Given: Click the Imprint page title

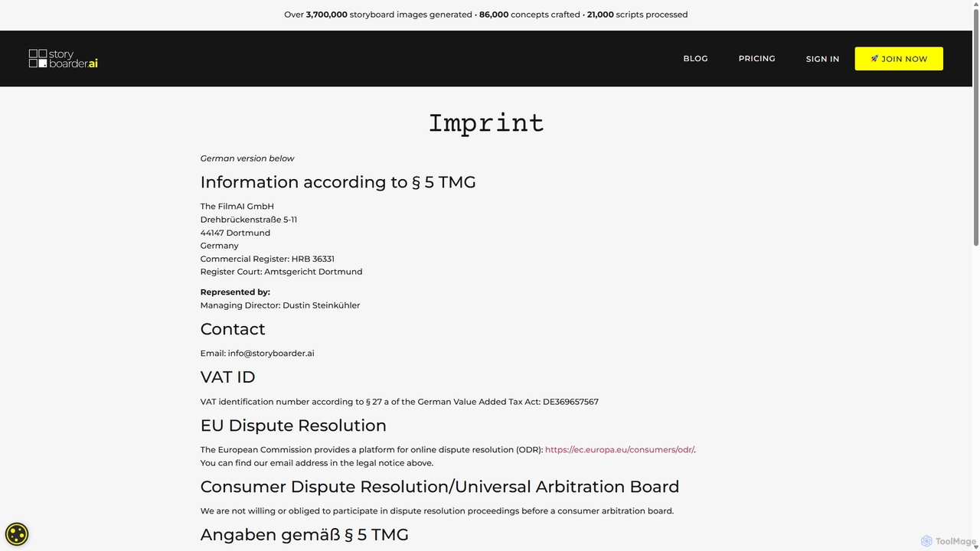Looking at the screenshot, I should (486, 123).
